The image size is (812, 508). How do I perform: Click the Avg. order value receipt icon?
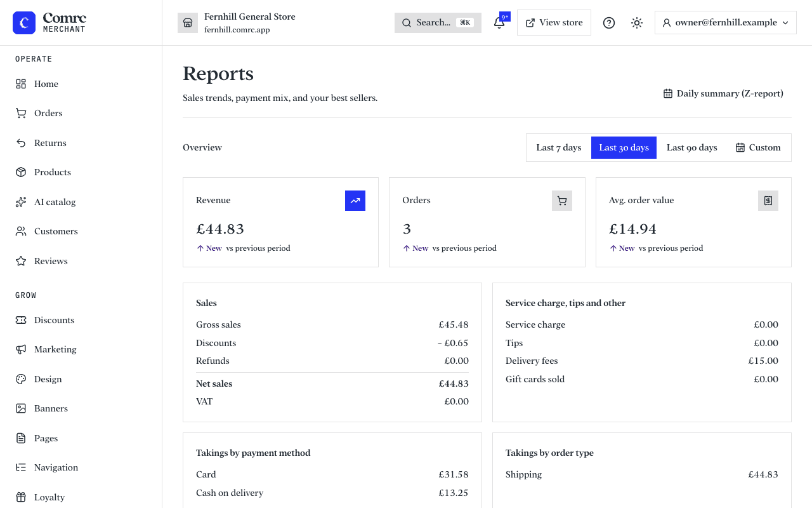[x=768, y=201]
